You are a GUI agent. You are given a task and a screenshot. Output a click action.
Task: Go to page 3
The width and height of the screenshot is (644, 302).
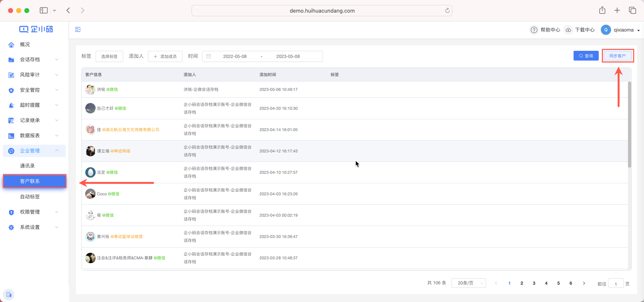pyautogui.click(x=534, y=283)
